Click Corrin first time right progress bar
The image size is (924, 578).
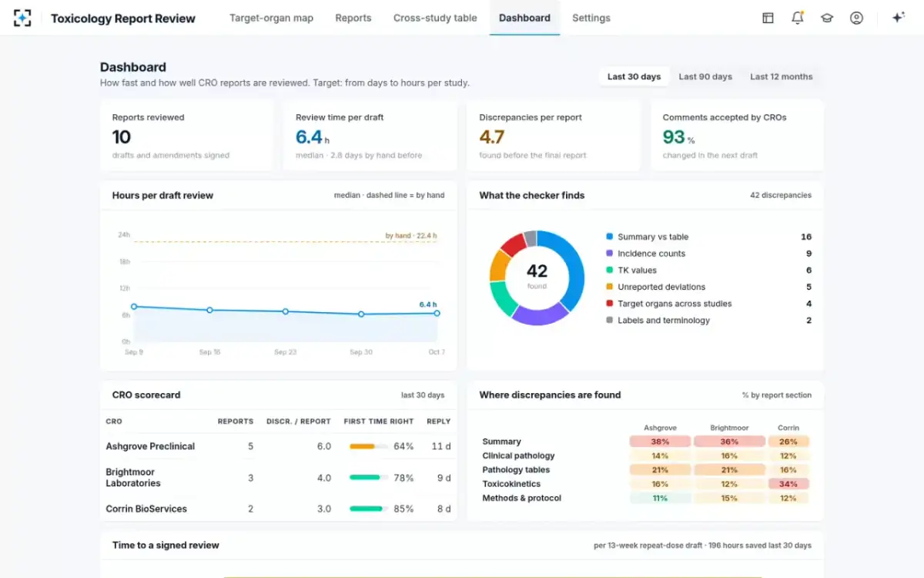(x=368, y=509)
